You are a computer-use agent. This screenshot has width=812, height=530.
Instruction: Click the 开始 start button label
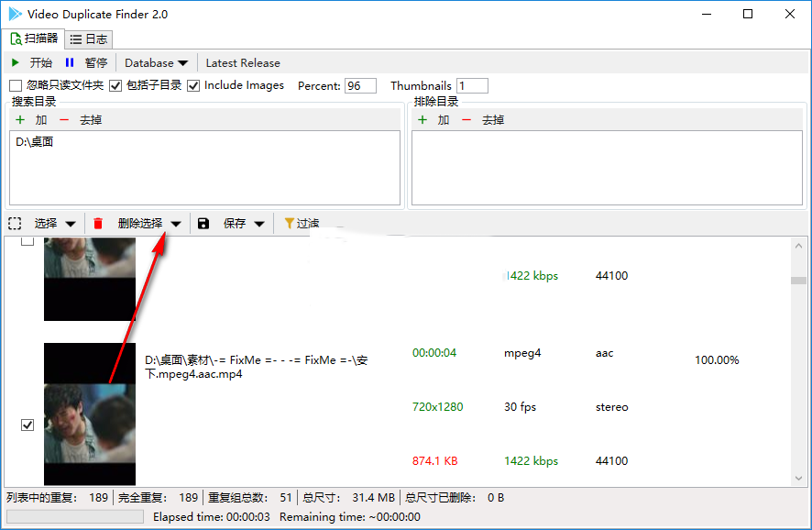click(x=41, y=62)
